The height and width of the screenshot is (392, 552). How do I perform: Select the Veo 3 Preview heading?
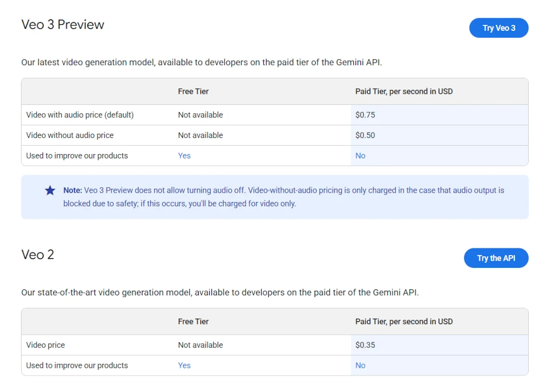[x=63, y=25]
